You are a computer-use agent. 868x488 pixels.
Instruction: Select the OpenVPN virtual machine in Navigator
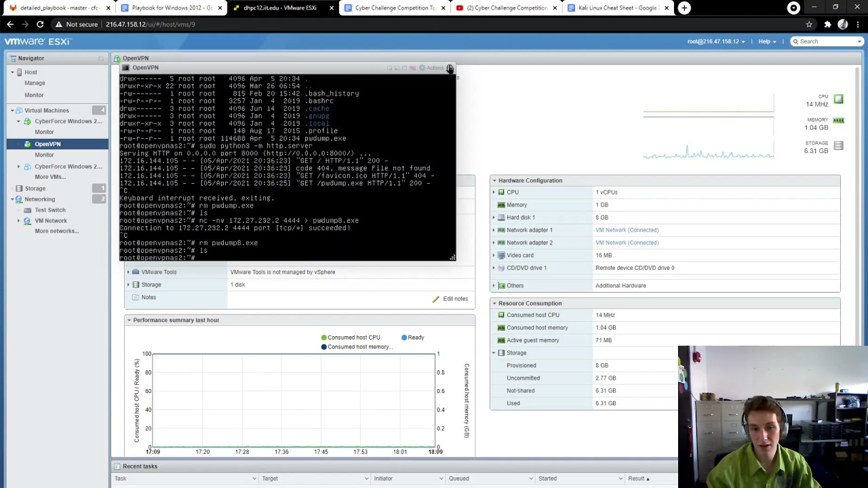(x=47, y=144)
